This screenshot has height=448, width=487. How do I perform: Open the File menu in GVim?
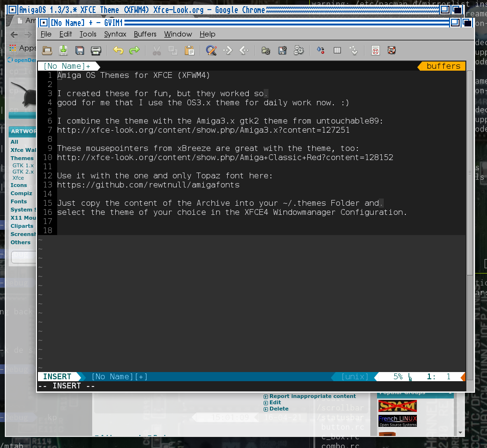click(46, 34)
